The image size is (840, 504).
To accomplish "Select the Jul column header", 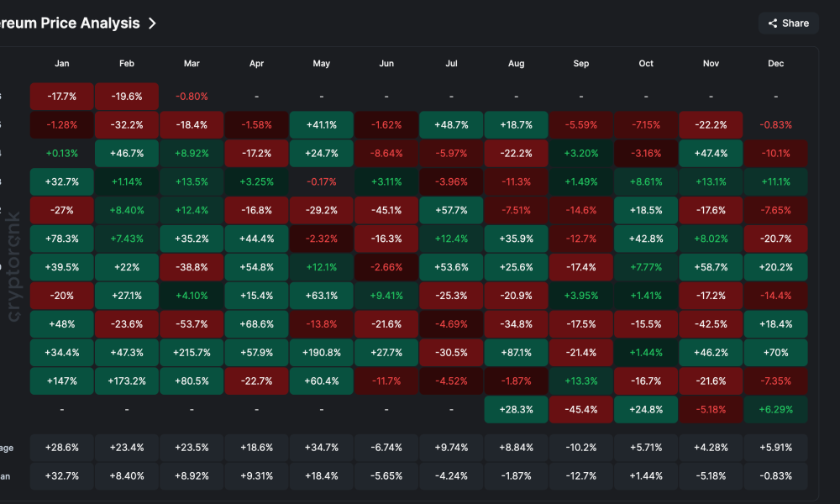I will 451,63.
